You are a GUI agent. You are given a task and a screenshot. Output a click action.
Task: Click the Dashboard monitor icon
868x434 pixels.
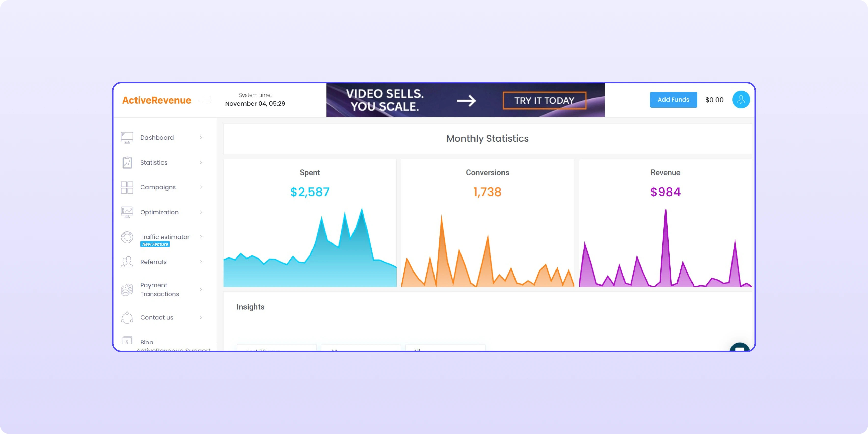pos(127,138)
